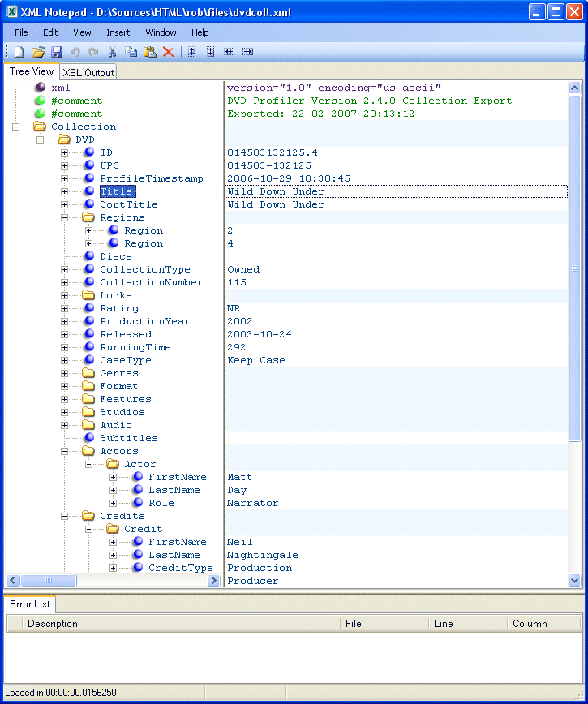The height and width of the screenshot is (704, 588).
Task: Click the Description column header
Action: (181, 623)
